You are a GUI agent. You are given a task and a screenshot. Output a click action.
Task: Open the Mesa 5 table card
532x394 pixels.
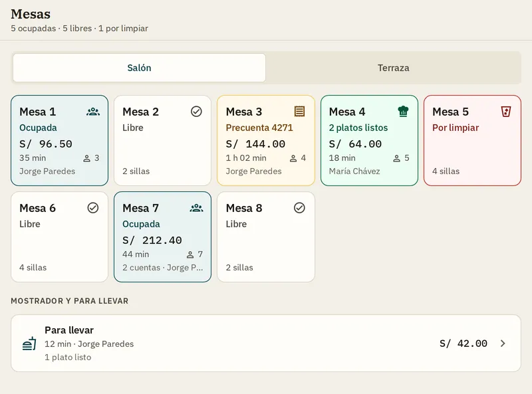(x=472, y=140)
